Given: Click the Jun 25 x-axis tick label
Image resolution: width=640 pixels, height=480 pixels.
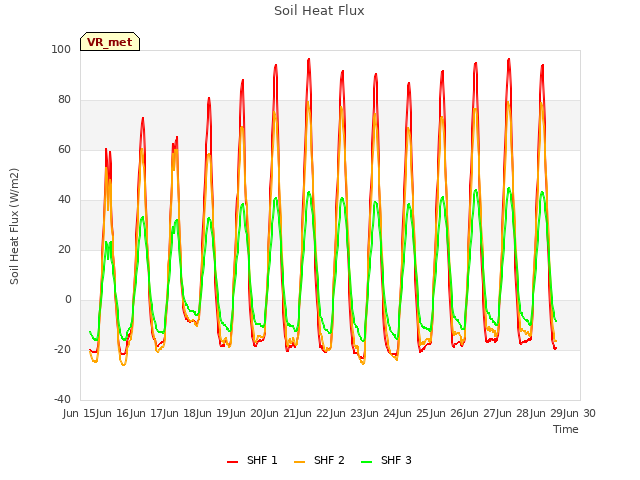Looking at the screenshot, I should point(414,413).
